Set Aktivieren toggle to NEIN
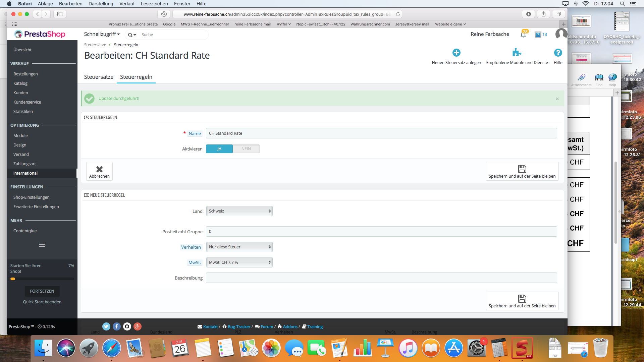644x362 pixels. pos(246,149)
